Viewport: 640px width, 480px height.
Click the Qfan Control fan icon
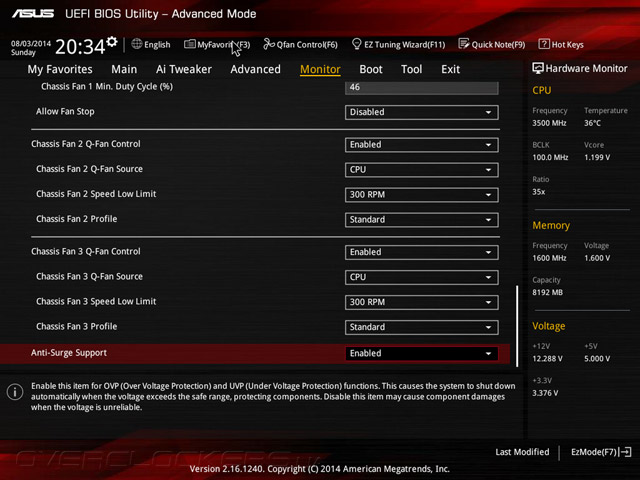tap(269, 44)
